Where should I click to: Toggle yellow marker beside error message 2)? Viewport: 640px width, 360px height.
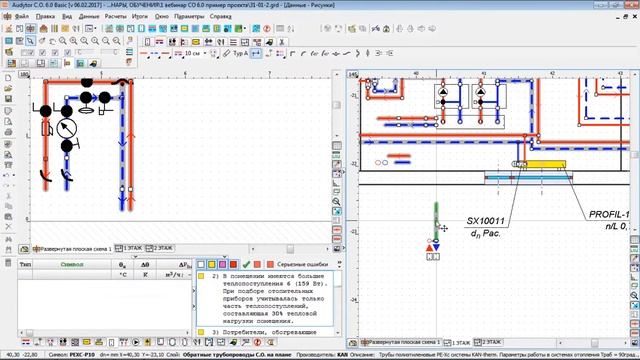coord(201,276)
